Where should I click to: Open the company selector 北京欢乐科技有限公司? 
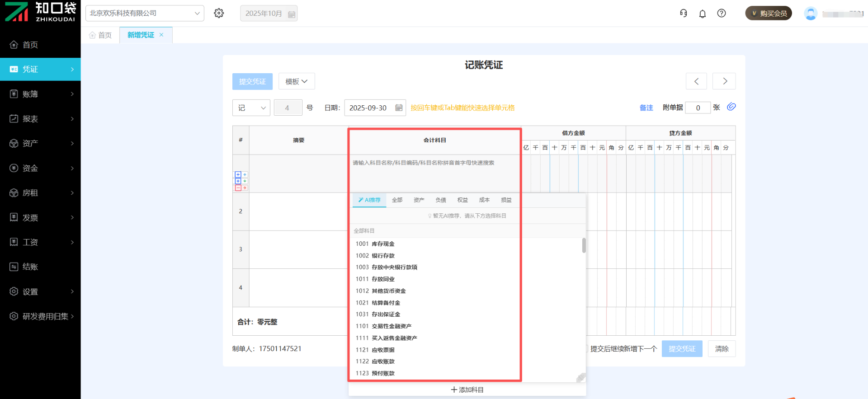coord(145,13)
